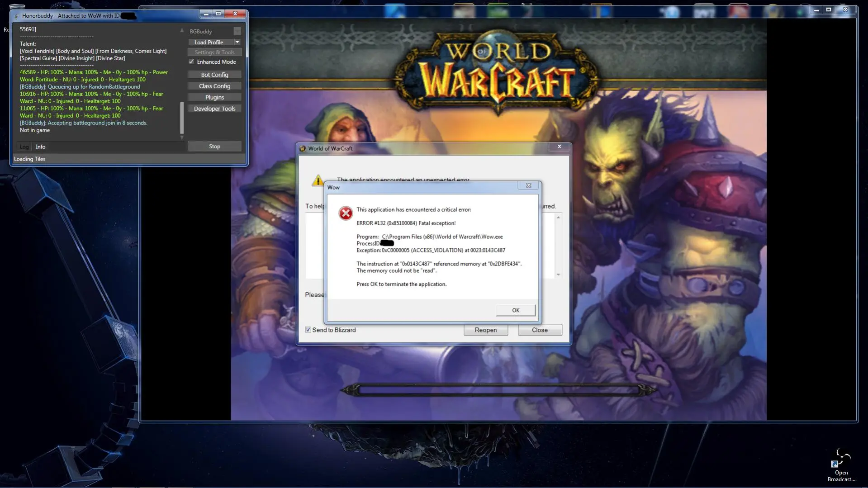Click the Close button beside Reopen

point(540,330)
